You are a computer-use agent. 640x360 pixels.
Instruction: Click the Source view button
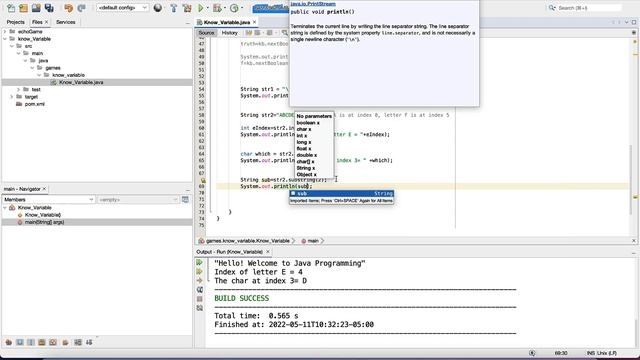206,33
